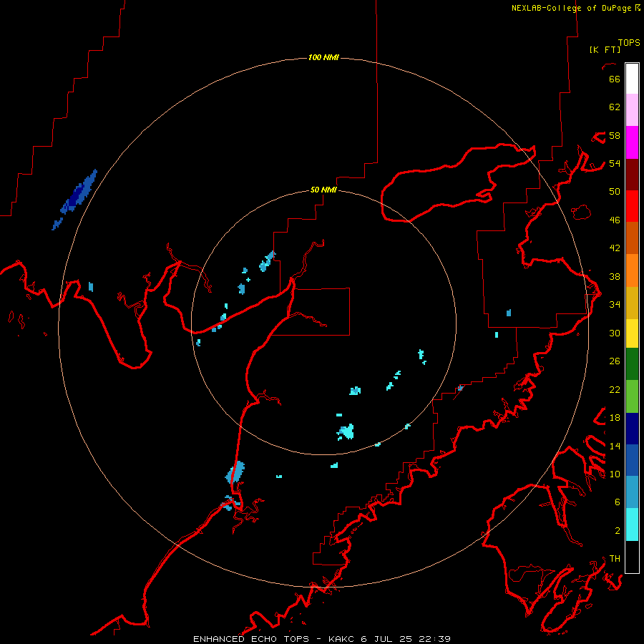Pick the bright red legend swatch
644x644 pixels.
coord(632,206)
